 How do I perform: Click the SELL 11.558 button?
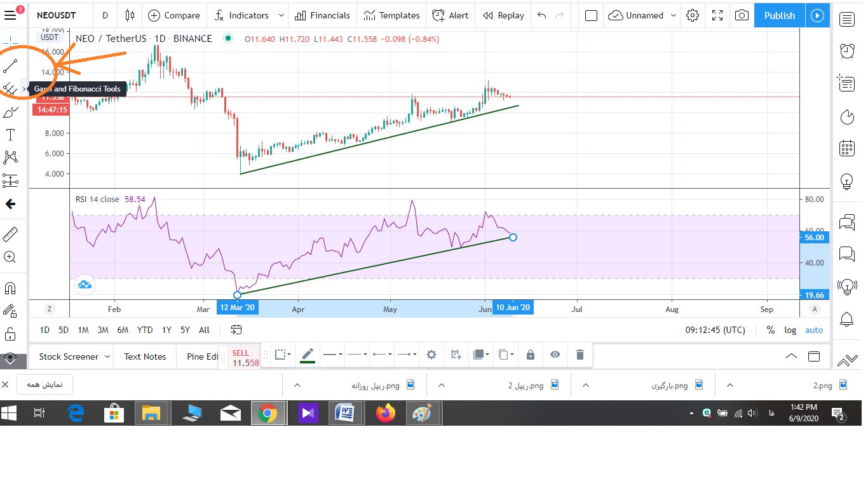click(x=244, y=358)
